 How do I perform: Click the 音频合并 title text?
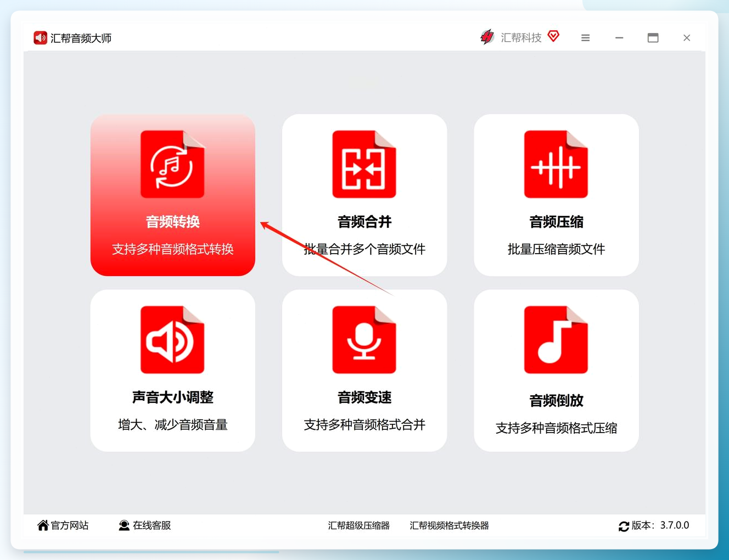click(x=365, y=222)
